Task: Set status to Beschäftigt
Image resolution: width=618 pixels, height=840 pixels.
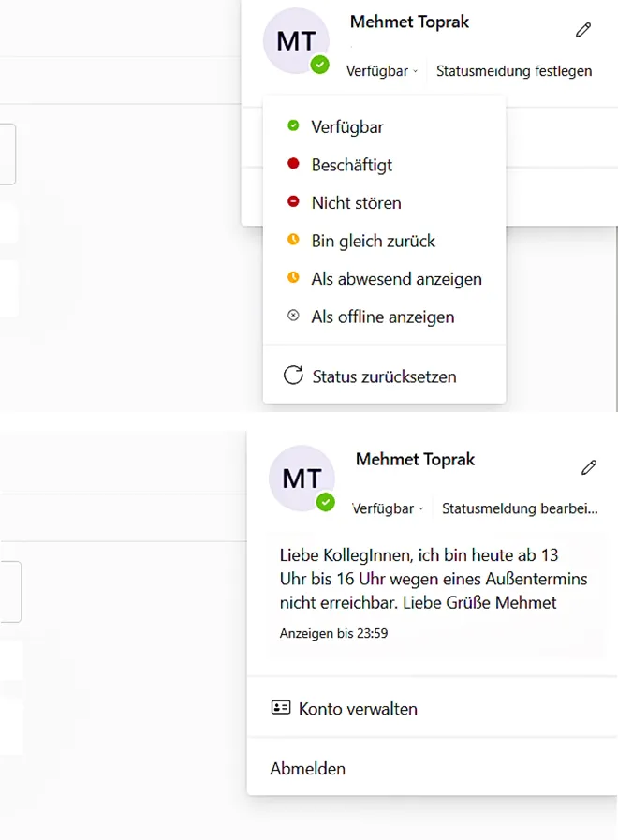Action: click(351, 165)
